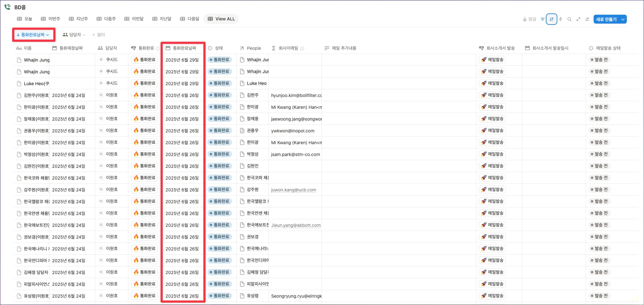This screenshot has height=305, width=644.
Task: Open the 통화예정날짜 column header menu
Action: coord(72,48)
